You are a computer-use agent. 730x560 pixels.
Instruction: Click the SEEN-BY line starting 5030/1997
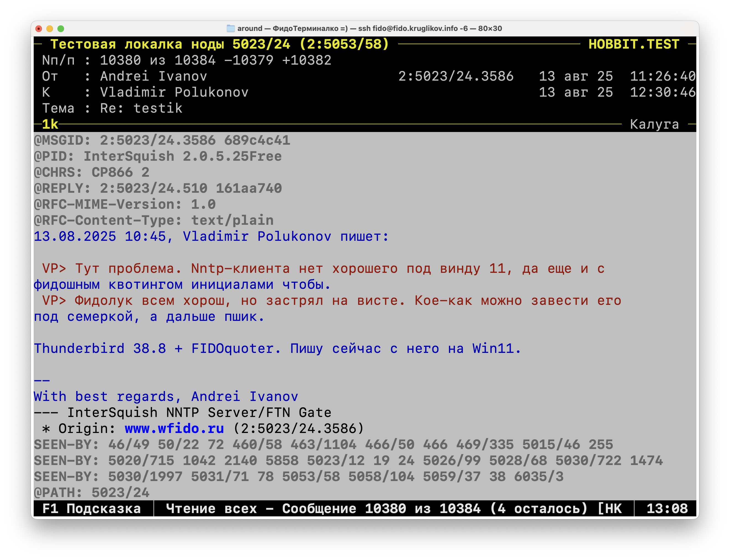coord(299,477)
